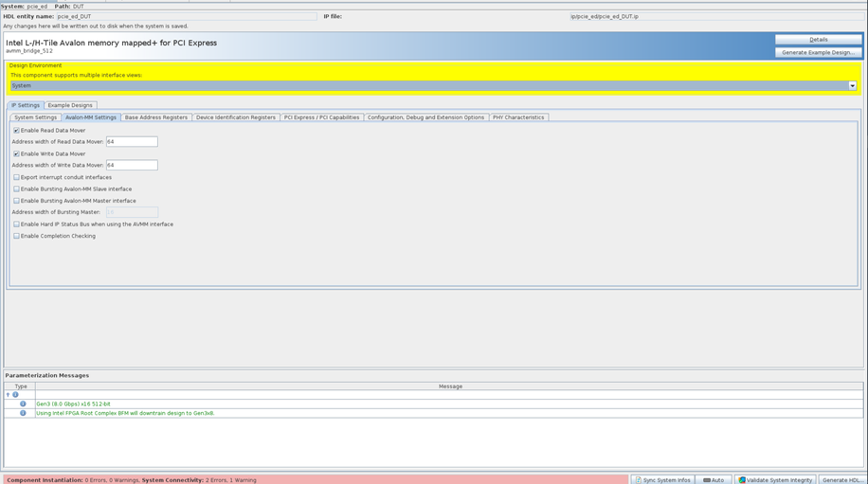Image resolution: width=868 pixels, height=484 pixels.
Task: Click 'Intel L-/H-Tile Avalon memory mapped+' title
Action: (111, 43)
